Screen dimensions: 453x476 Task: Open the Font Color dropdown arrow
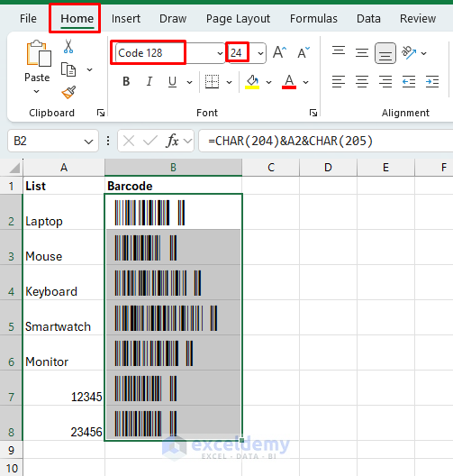305,82
